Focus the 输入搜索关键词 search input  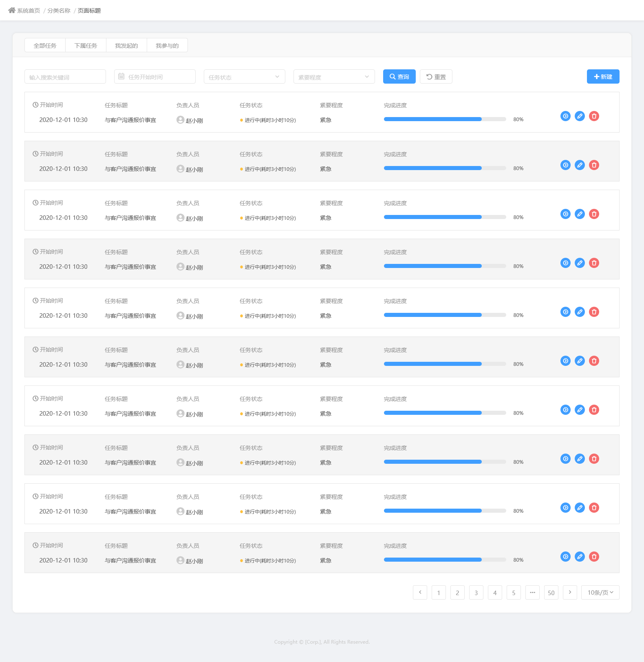click(65, 77)
